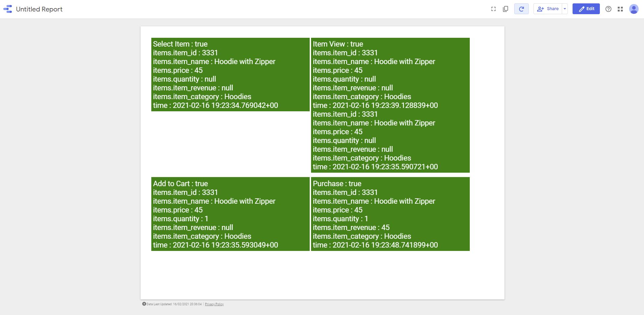Click the Share button
This screenshot has height=315, width=644.
[x=548, y=9]
